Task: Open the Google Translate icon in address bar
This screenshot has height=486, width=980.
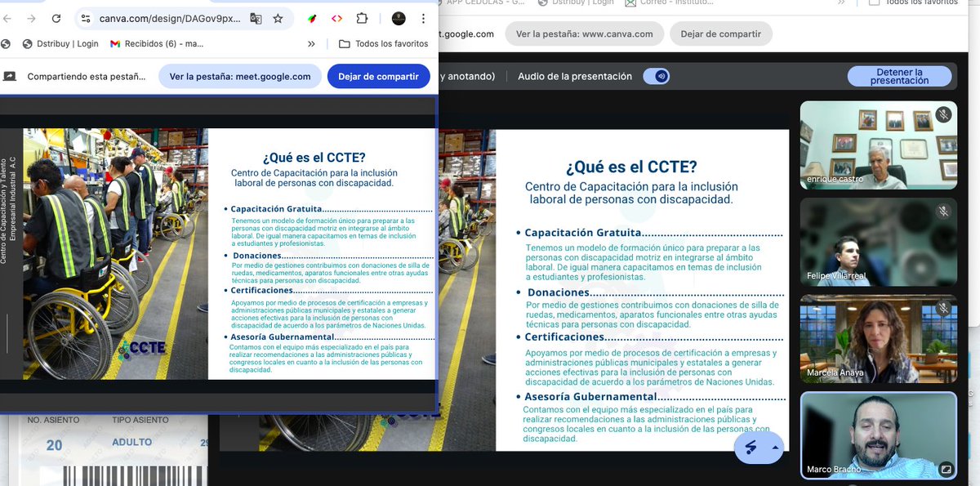Action: pos(256,18)
